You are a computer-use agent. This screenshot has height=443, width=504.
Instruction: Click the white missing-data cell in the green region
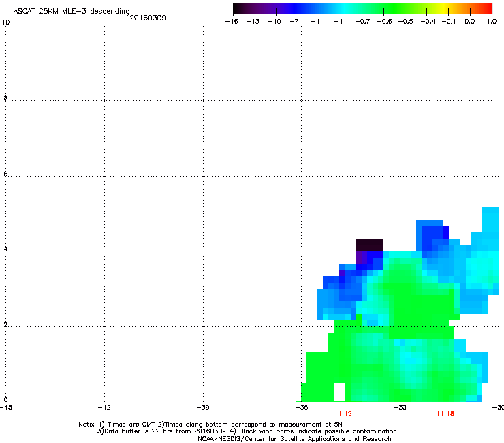coord(339,392)
